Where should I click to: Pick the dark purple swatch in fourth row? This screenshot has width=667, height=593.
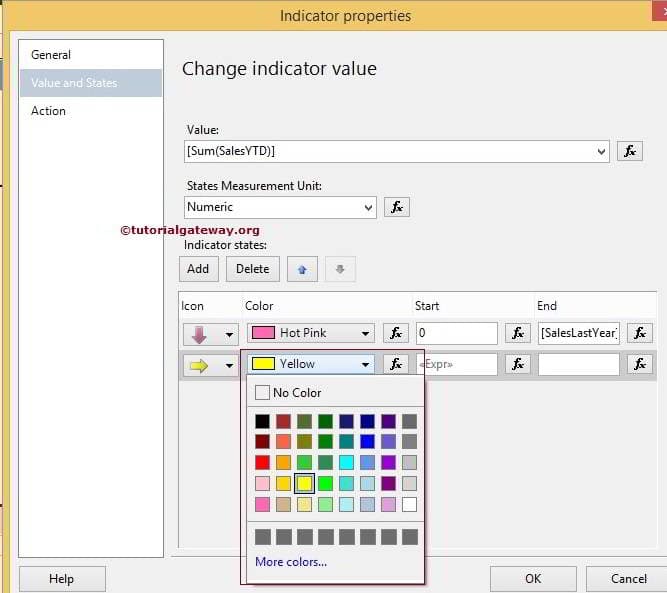(388, 483)
